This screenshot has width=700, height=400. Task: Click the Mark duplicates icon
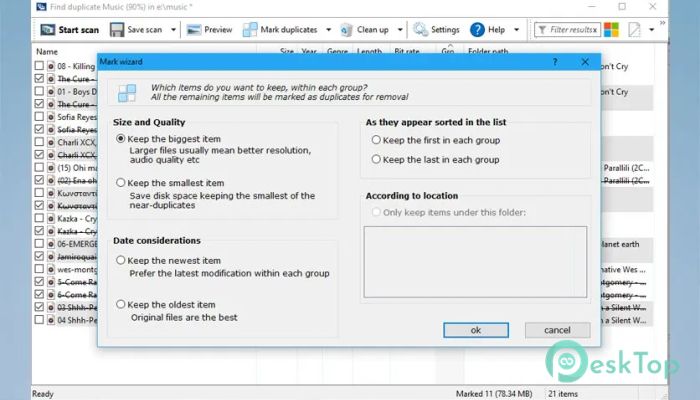250,29
